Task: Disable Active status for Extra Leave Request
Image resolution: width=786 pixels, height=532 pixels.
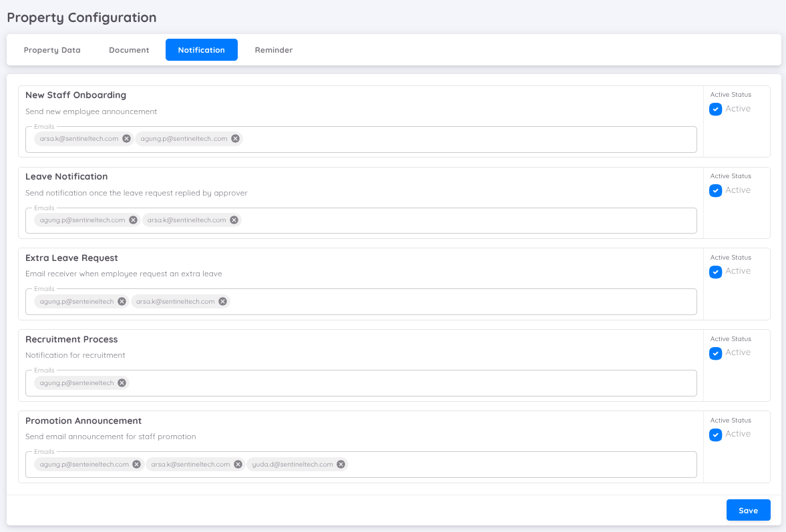Action: (x=715, y=272)
